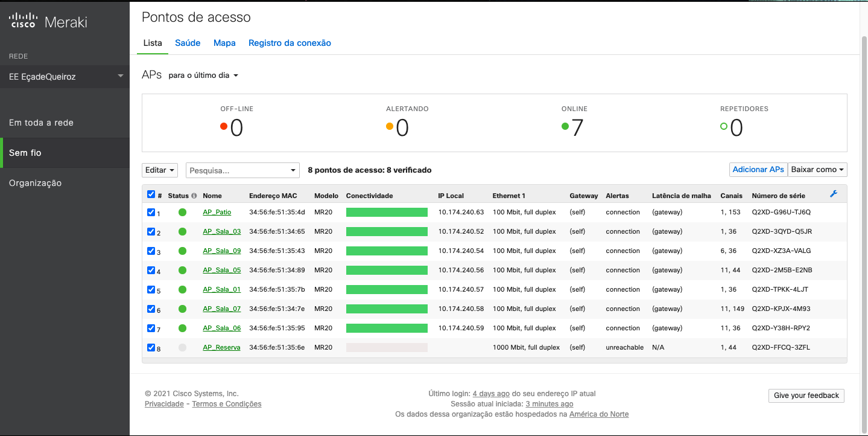Click the Pesquisa search field
868x436 pixels.
tap(238, 170)
